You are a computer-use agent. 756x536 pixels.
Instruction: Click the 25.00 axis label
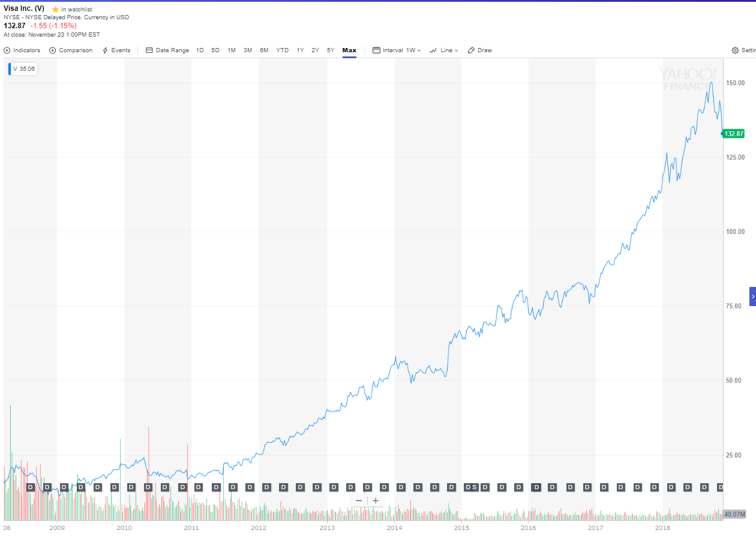[734, 455]
